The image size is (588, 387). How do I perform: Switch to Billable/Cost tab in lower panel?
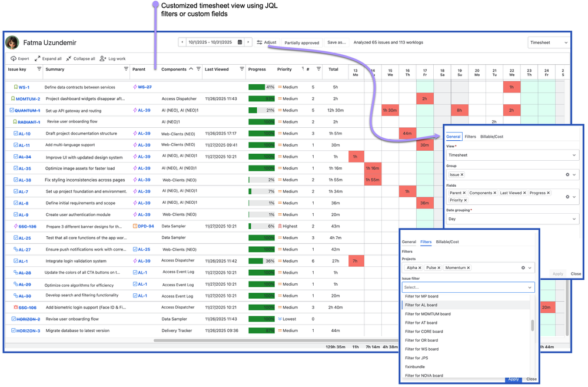[x=447, y=242]
